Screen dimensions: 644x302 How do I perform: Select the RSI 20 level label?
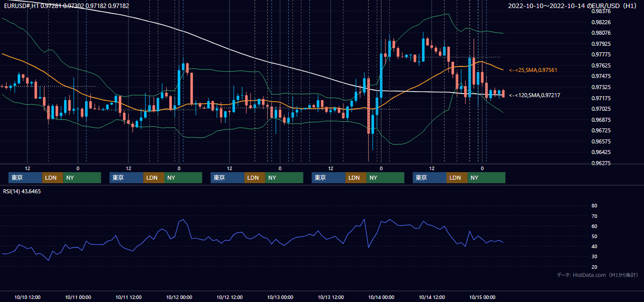point(594,267)
